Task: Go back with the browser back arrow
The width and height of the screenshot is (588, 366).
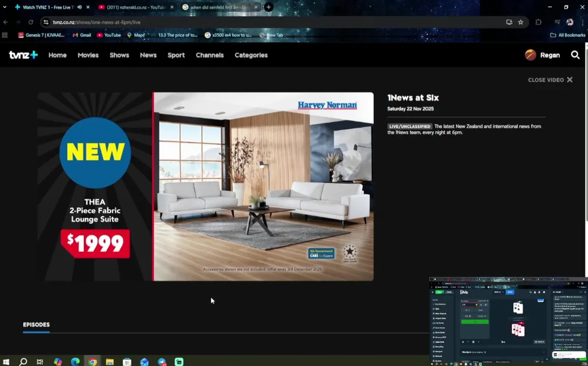Action: point(6,22)
